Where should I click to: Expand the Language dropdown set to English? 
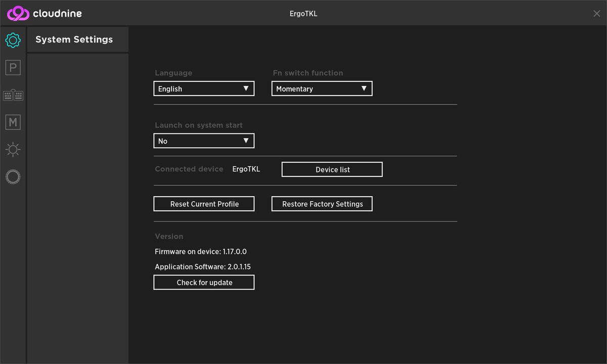[204, 88]
